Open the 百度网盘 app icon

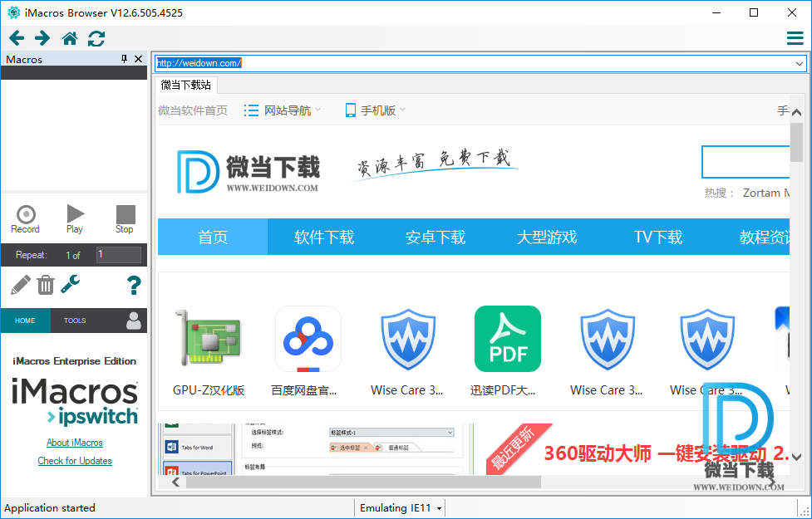click(x=308, y=339)
